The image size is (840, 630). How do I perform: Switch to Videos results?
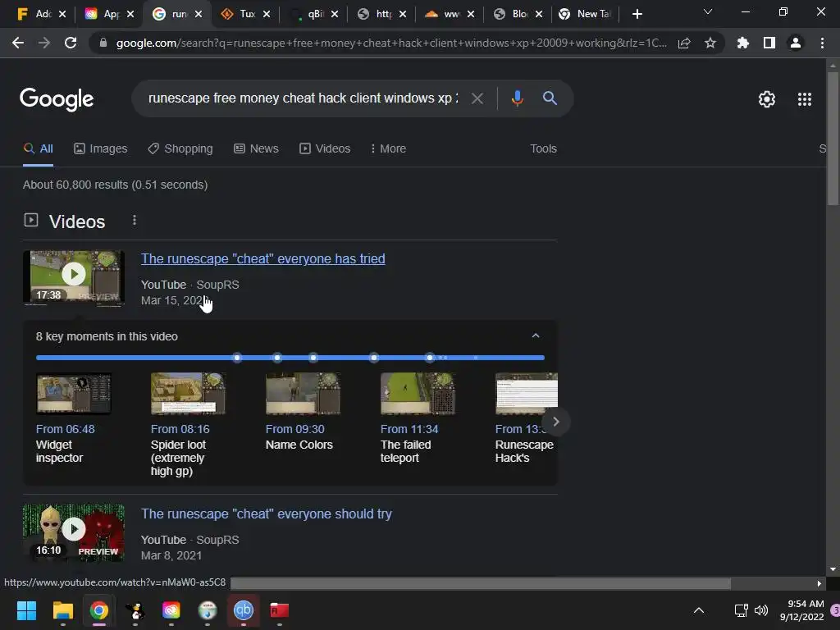point(325,148)
